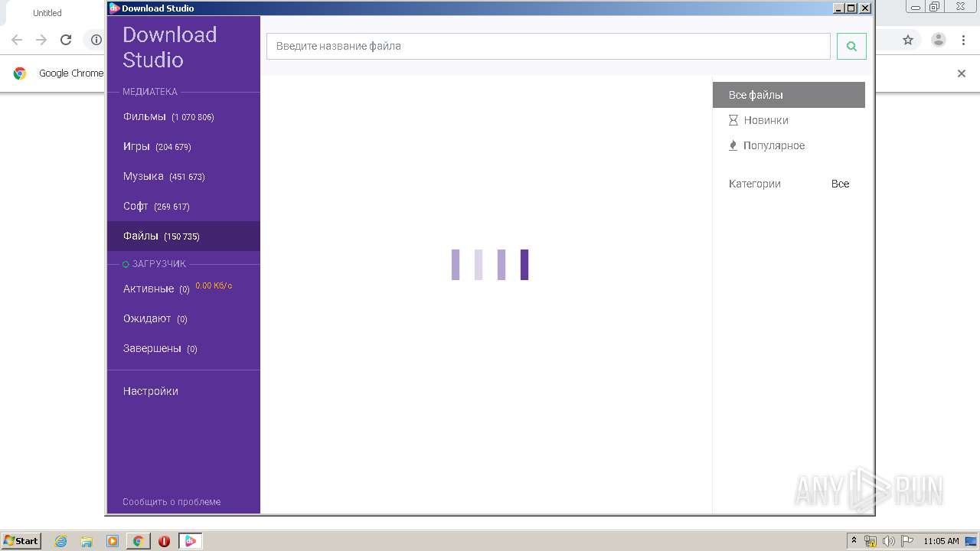This screenshot has width=980, height=551.
Task: Open the Windows Start menu
Action: 21,541
